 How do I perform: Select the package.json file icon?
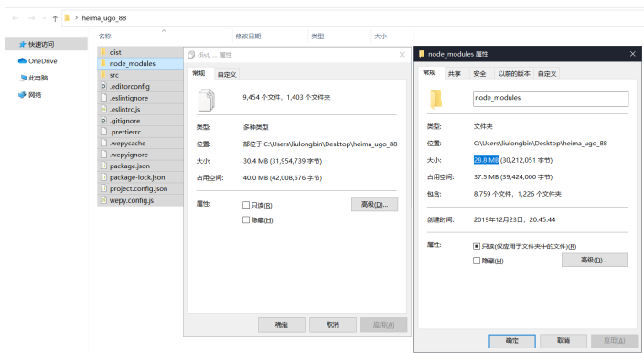103,166
